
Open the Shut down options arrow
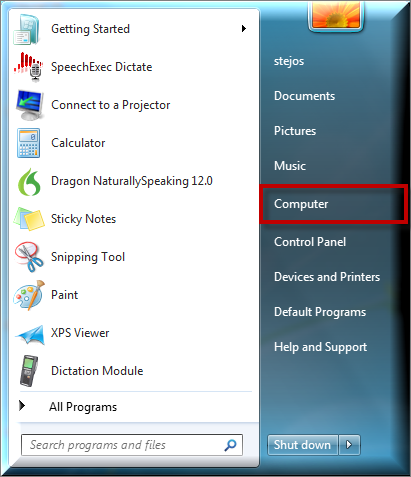349,445
